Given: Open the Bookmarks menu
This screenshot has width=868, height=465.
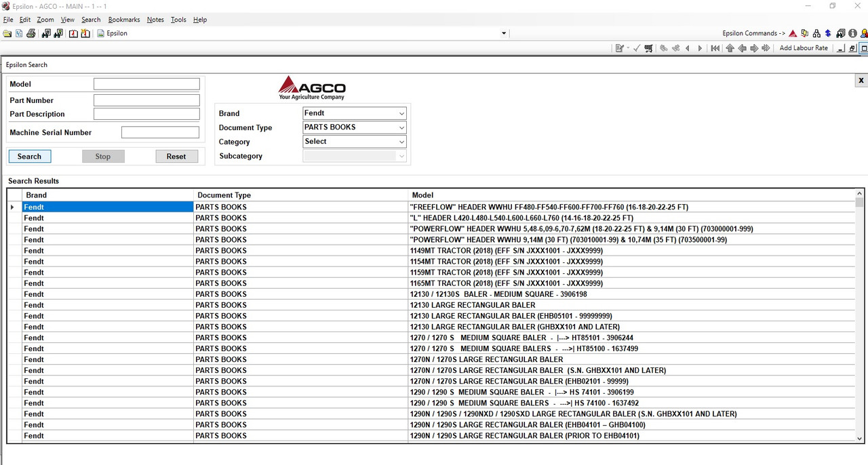Looking at the screenshot, I should 123,20.
